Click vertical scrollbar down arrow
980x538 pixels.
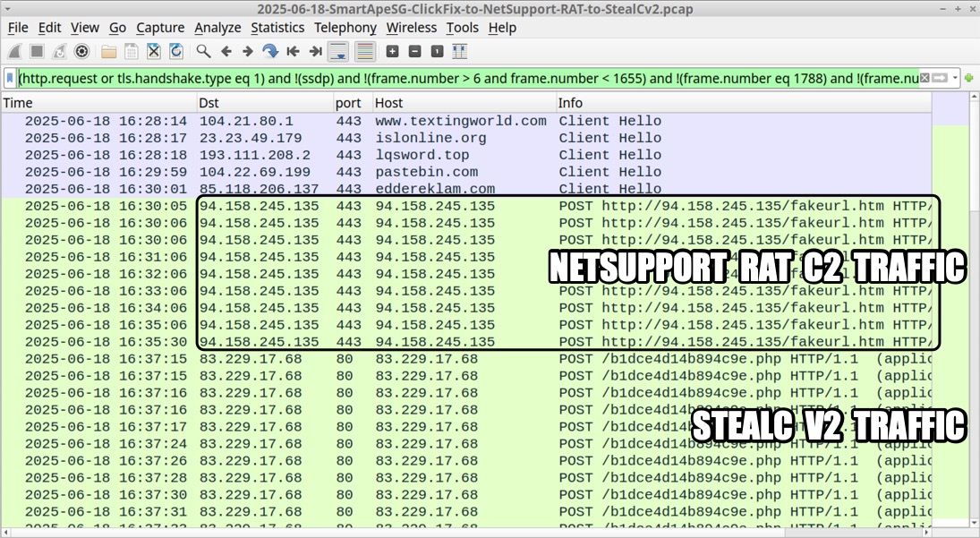975,522
